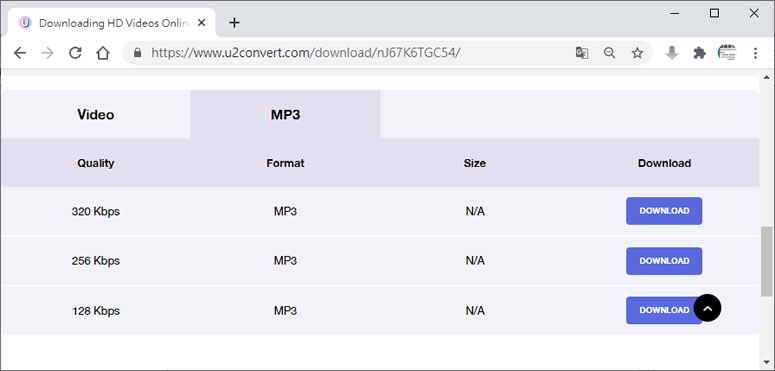775x371 pixels.
Task: Open the browser home page
Action: (103, 53)
